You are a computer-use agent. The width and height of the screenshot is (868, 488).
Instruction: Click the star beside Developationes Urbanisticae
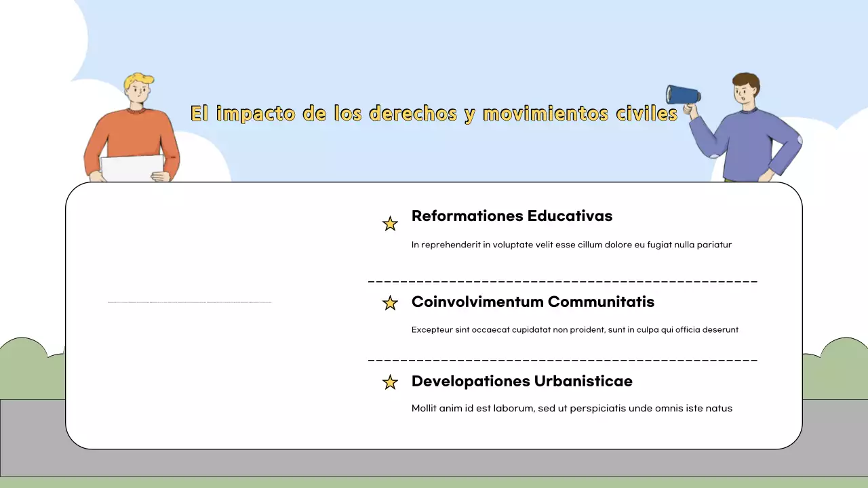(390, 382)
